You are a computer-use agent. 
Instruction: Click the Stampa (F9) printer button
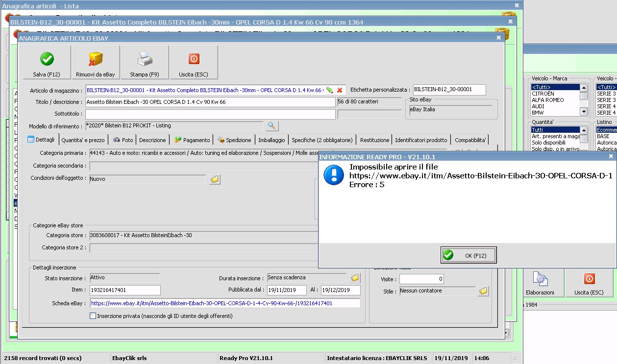pyautogui.click(x=145, y=62)
